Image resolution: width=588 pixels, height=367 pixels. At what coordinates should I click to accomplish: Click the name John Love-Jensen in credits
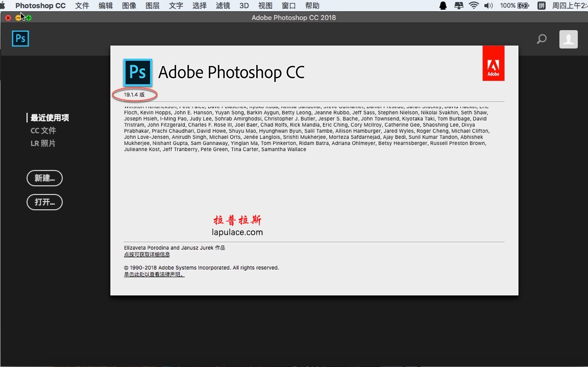pos(146,137)
